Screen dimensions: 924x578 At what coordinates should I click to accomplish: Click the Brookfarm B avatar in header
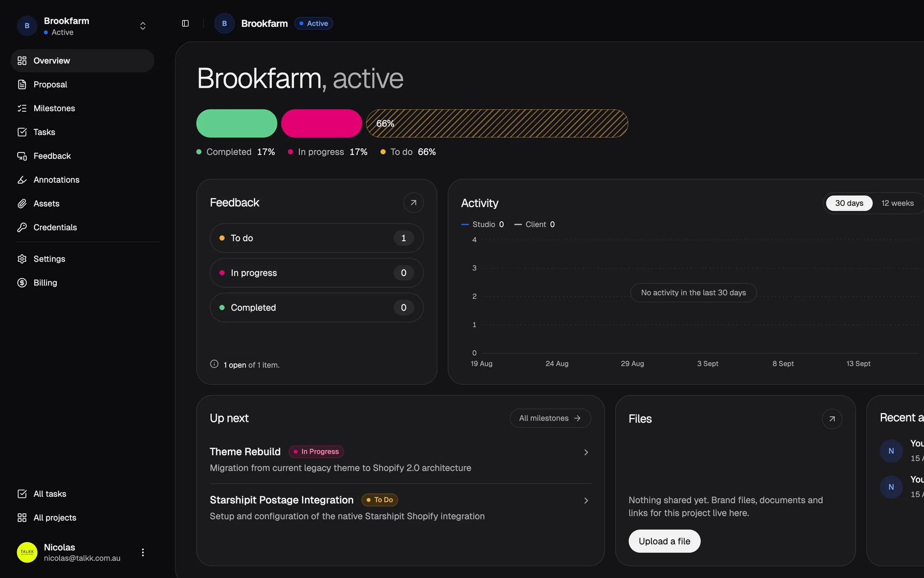[224, 24]
